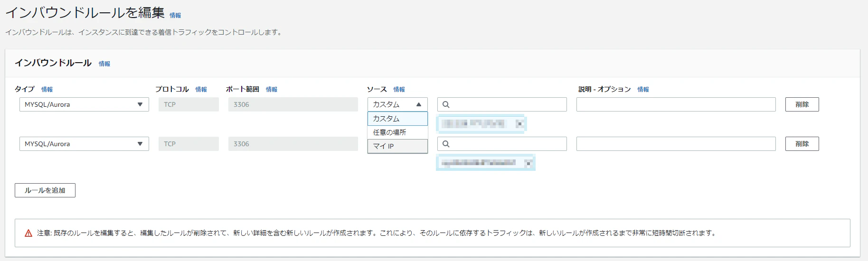This screenshot has width=868, height=261.
Task: Click the first rule's TCP protocol field
Action: [189, 104]
